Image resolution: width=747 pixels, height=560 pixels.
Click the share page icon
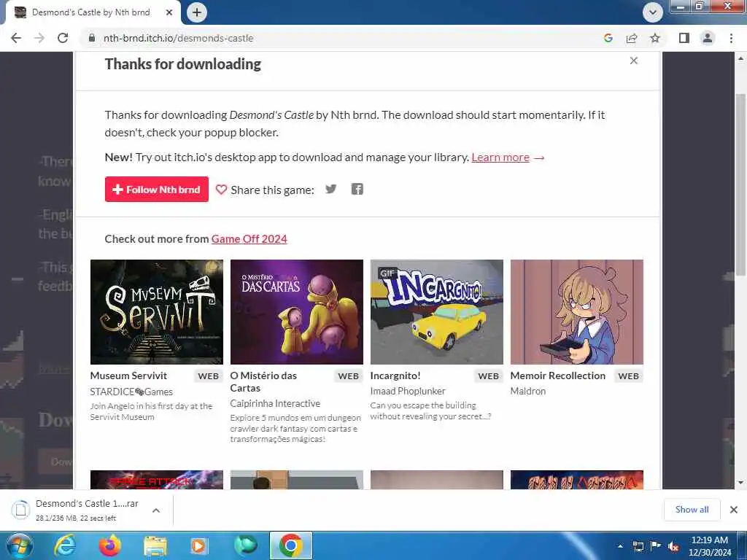pos(632,38)
